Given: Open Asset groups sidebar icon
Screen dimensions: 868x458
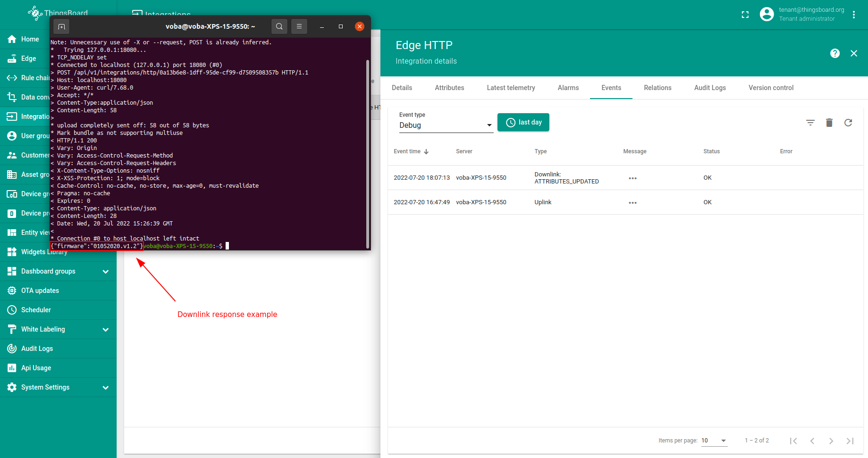Looking at the screenshot, I should 12,175.
